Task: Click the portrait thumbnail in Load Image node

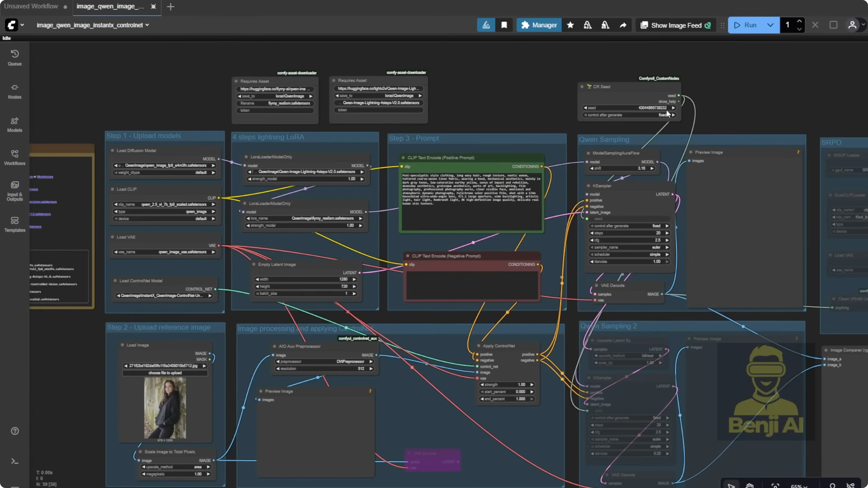Action: [165, 408]
